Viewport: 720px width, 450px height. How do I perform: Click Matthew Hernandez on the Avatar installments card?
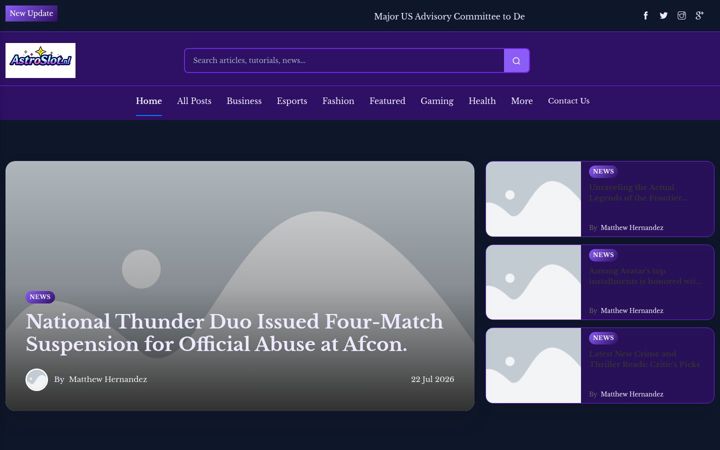[632, 311]
